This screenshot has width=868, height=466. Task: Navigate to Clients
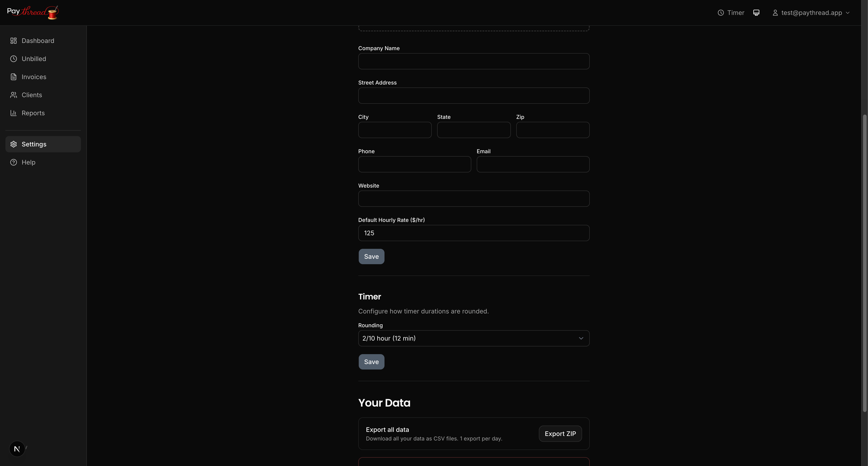[32, 95]
